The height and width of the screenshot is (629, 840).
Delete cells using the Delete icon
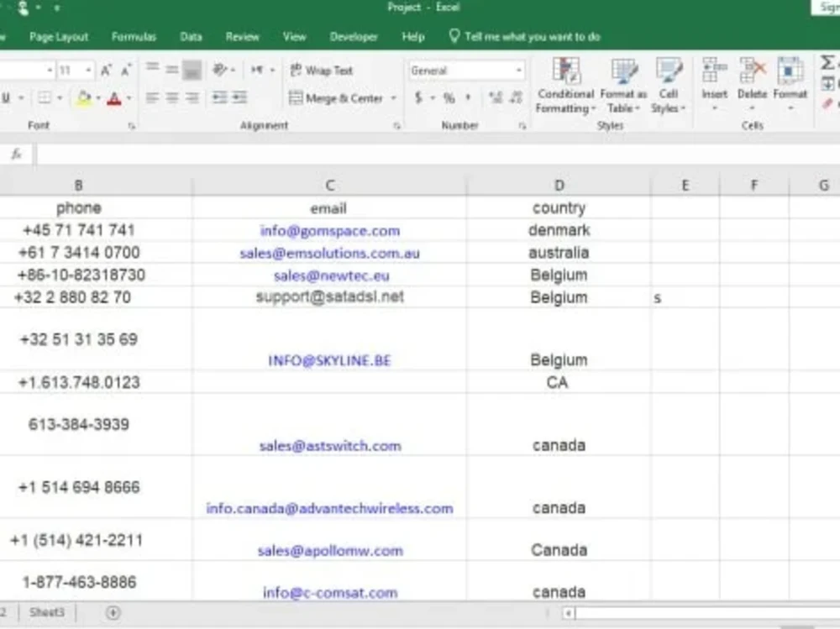[x=752, y=71]
